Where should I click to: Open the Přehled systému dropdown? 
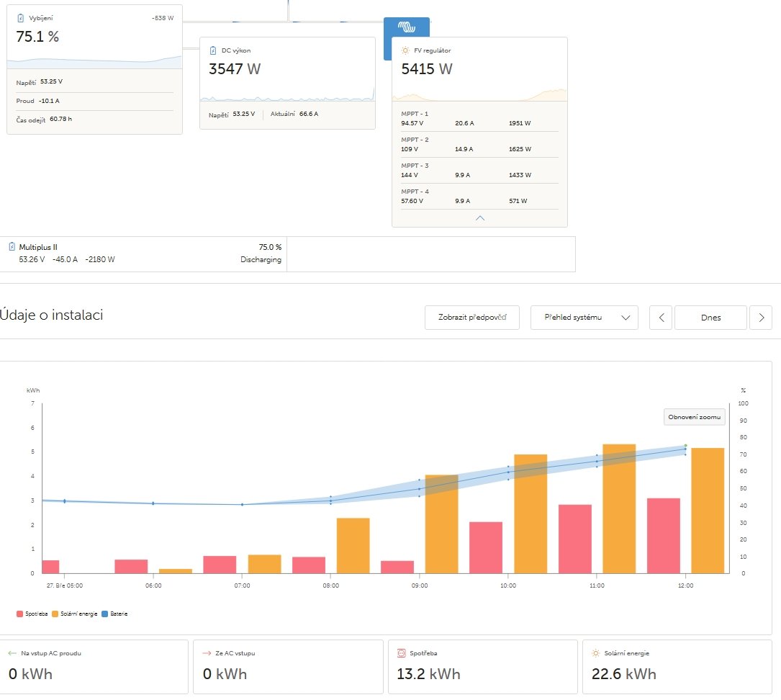click(x=584, y=318)
